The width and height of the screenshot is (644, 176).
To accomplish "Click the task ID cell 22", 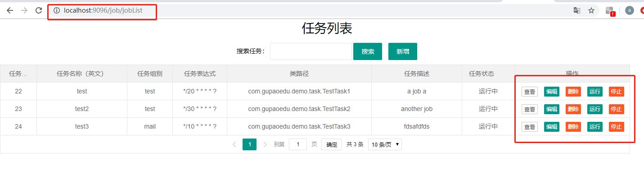I will (18, 91).
